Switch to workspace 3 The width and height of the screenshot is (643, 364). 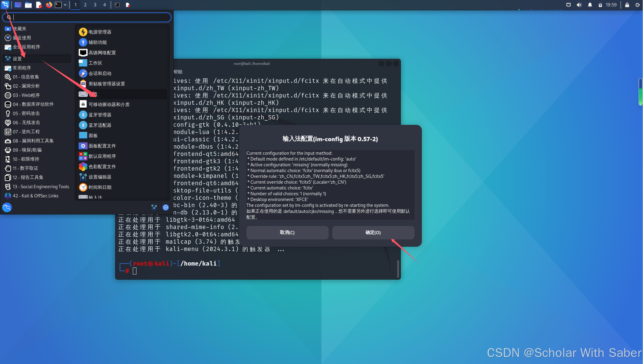(95, 5)
